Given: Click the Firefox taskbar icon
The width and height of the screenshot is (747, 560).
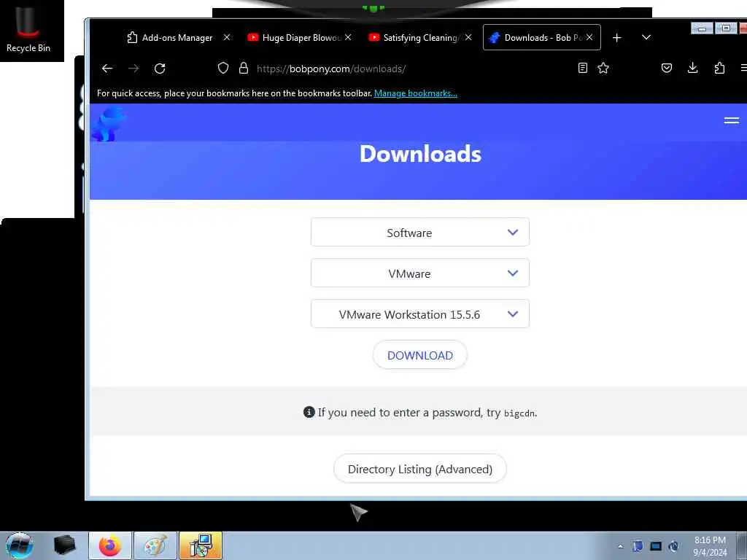Looking at the screenshot, I should (110, 545).
